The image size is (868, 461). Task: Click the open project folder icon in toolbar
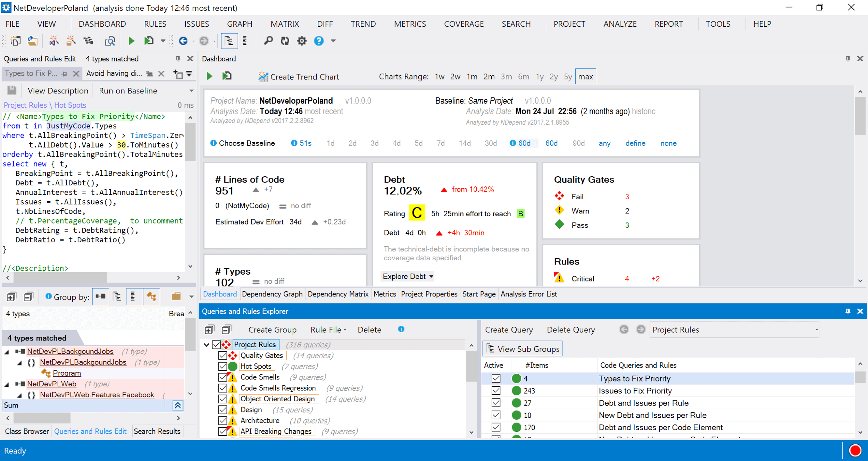pos(33,41)
